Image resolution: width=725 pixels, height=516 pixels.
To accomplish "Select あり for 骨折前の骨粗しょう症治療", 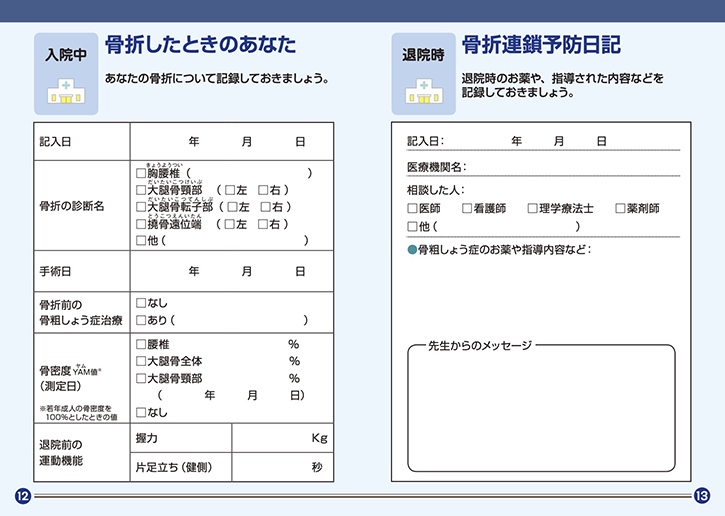I will (x=141, y=320).
